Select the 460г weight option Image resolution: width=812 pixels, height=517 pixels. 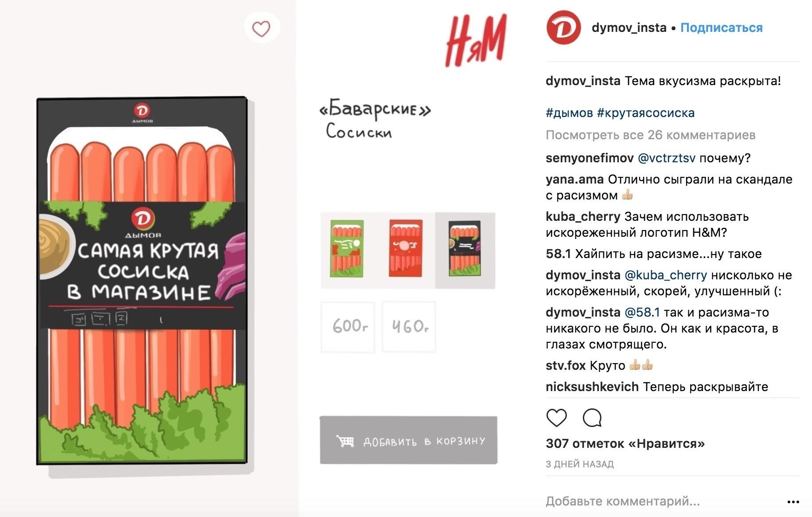tap(409, 327)
